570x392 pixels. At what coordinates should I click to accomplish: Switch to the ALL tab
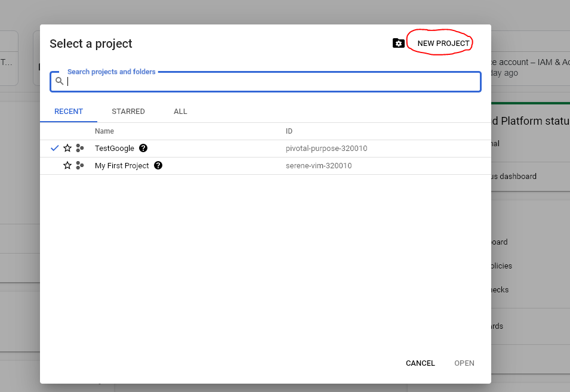click(180, 112)
